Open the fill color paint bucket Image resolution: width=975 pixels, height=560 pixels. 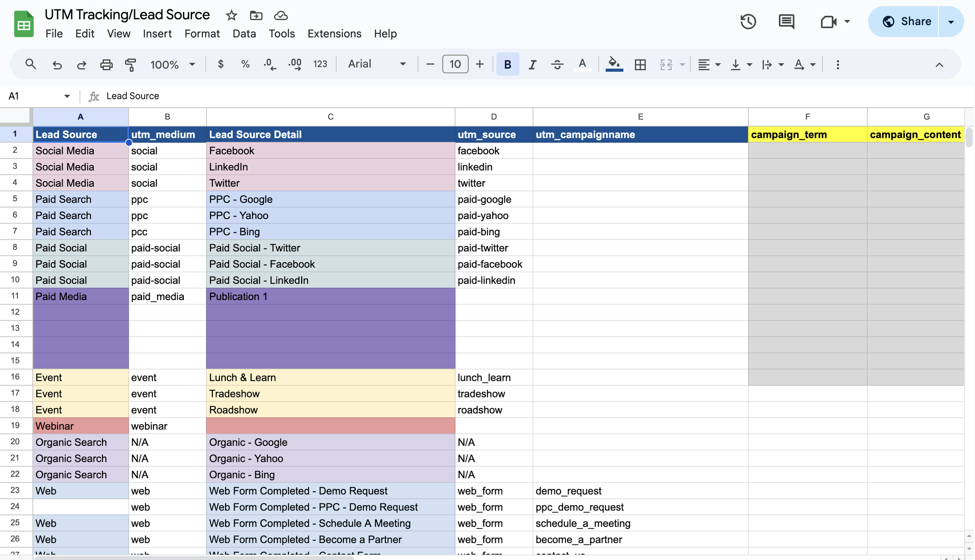[x=614, y=64]
